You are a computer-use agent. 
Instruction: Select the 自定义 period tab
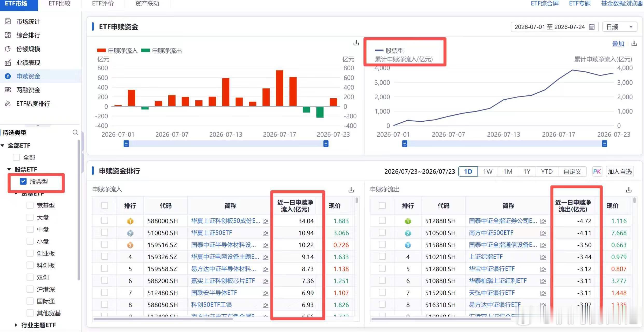(572, 171)
